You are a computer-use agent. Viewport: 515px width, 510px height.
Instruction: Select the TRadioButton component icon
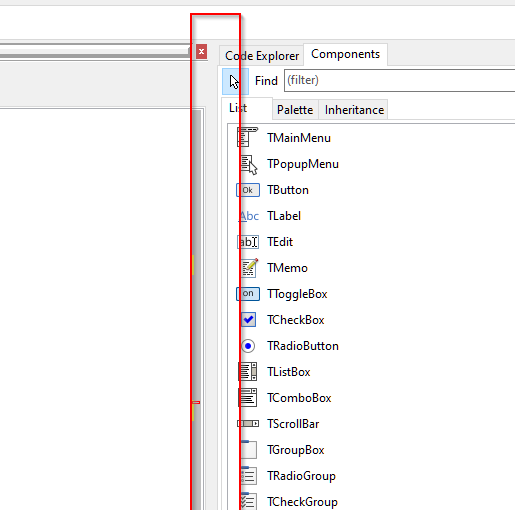pyautogui.click(x=248, y=346)
